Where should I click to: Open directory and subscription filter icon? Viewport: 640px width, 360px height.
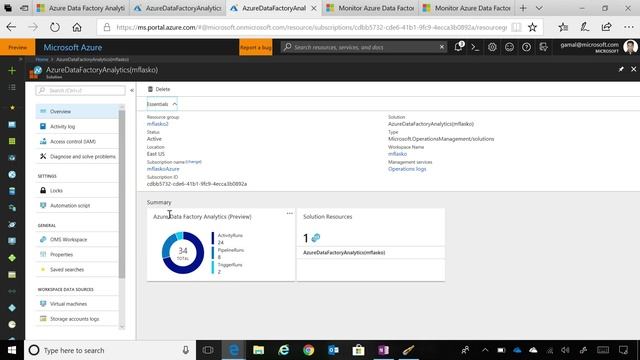543,47
